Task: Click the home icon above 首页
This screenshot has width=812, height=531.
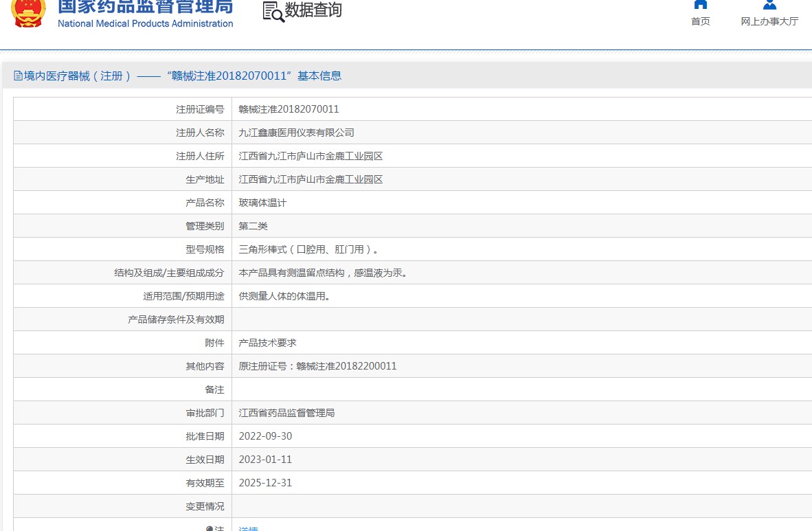Action: (x=700, y=4)
